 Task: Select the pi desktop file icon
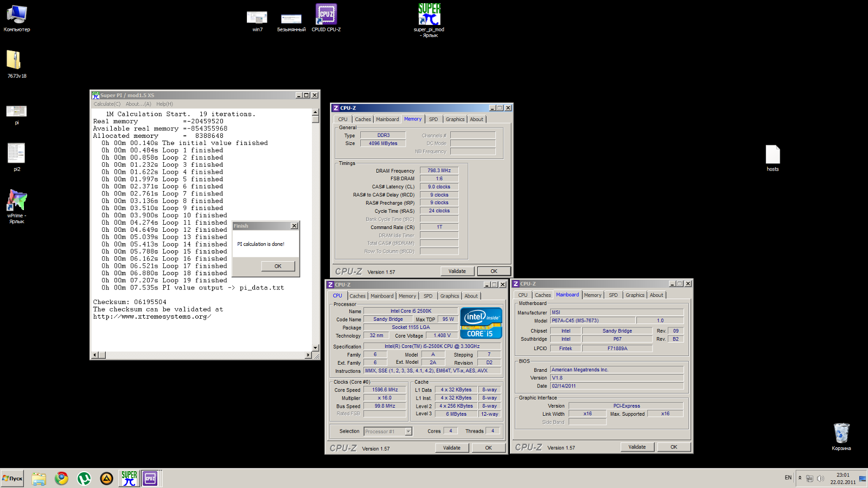(16, 115)
